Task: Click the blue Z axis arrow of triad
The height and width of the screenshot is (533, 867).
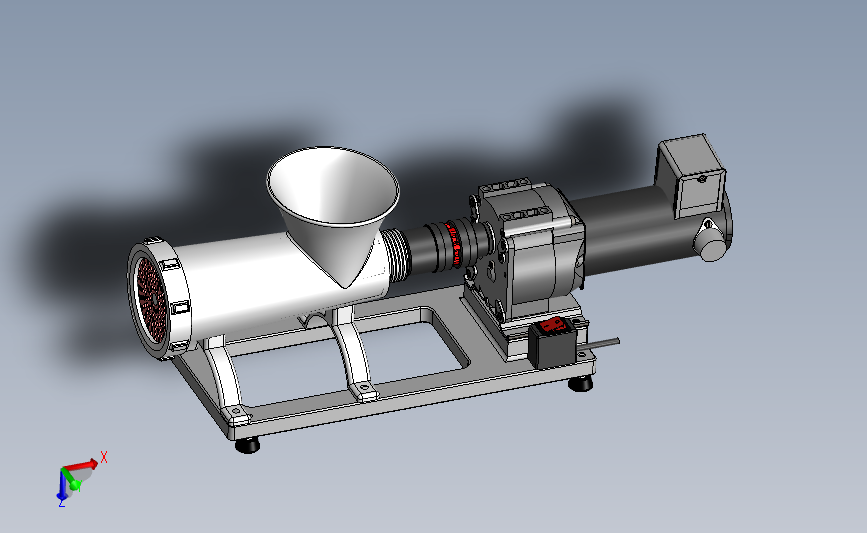Action: pyautogui.click(x=60, y=485)
